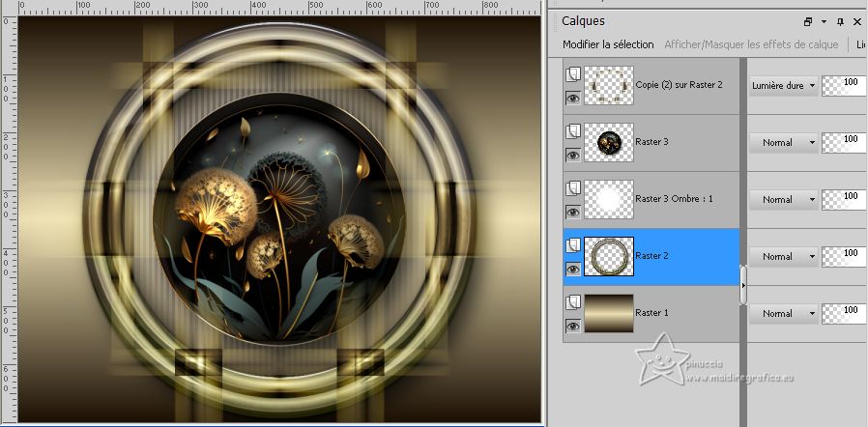
Task: Click raster type icon of Raster 1 layer
Action: [573, 302]
